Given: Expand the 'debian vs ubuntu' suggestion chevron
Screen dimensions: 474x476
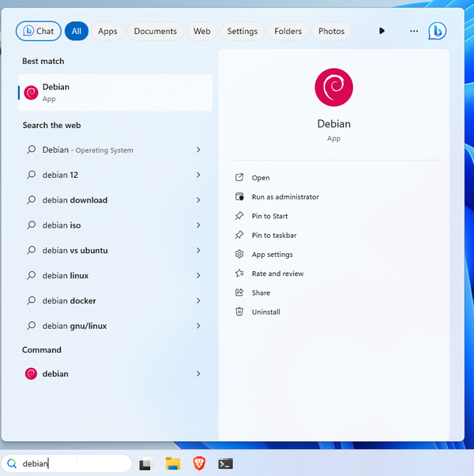Looking at the screenshot, I should pos(198,251).
